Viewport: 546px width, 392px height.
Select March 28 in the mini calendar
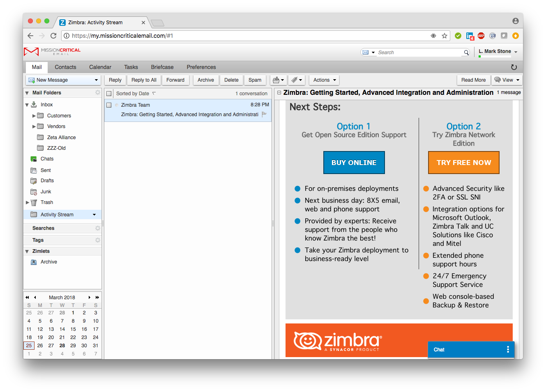(x=62, y=346)
